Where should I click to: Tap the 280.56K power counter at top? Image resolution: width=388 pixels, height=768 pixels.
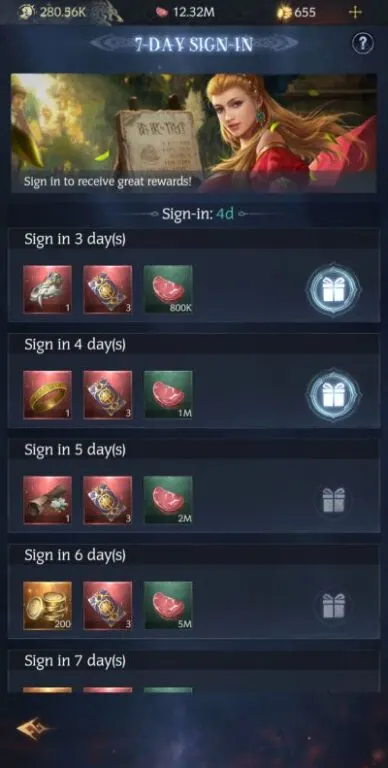point(53,12)
